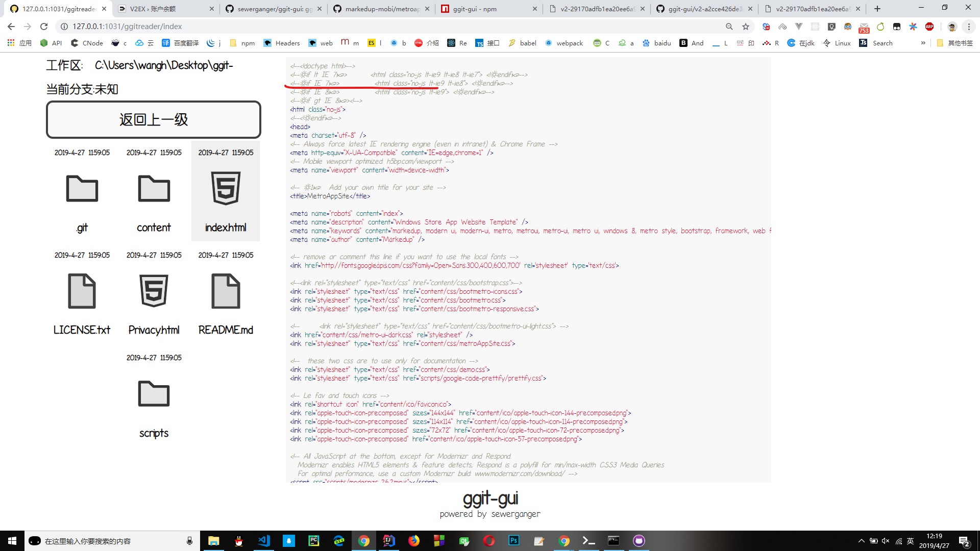This screenshot has height=551, width=980.
Task: Open the Privacy.html file icon
Action: 154,291
